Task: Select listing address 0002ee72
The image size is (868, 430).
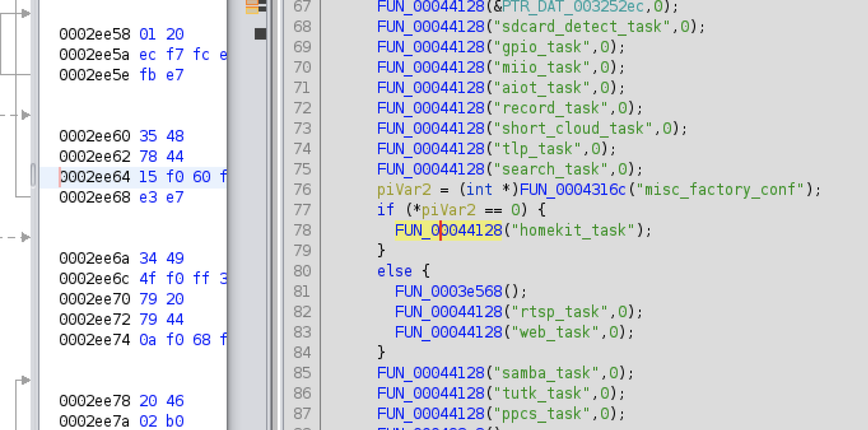Action: click(x=95, y=319)
